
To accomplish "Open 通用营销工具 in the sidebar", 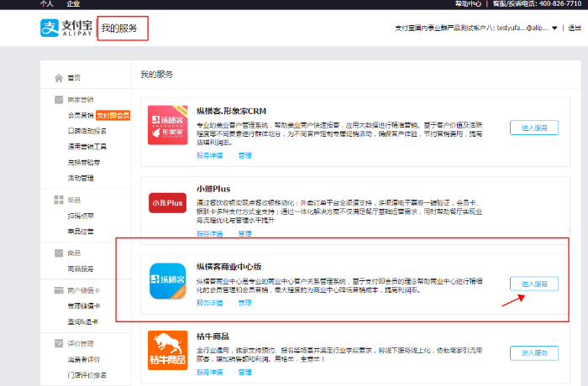I will (x=87, y=147).
